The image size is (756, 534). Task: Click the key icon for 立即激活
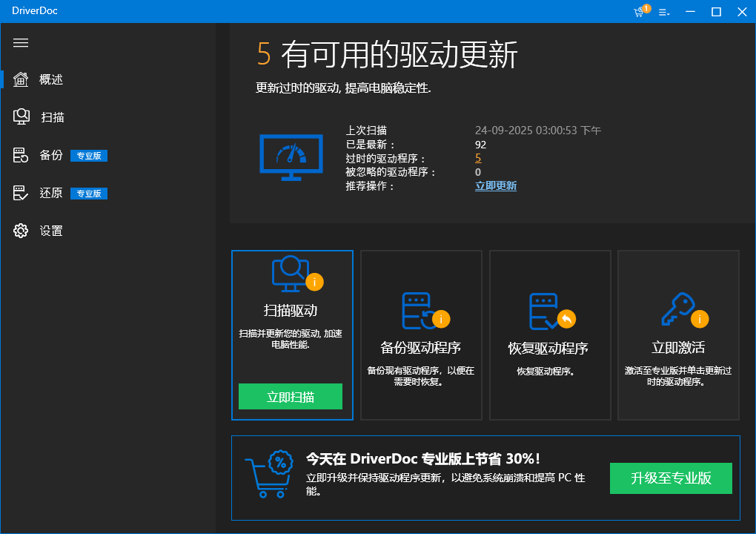[x=678, y=311]
